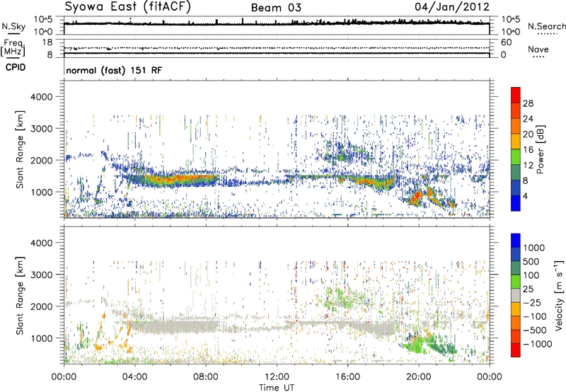Click the "-25" label on velocity colorbar
The width and height of the screenshot is (566, 392).
(x=531, y=303)
